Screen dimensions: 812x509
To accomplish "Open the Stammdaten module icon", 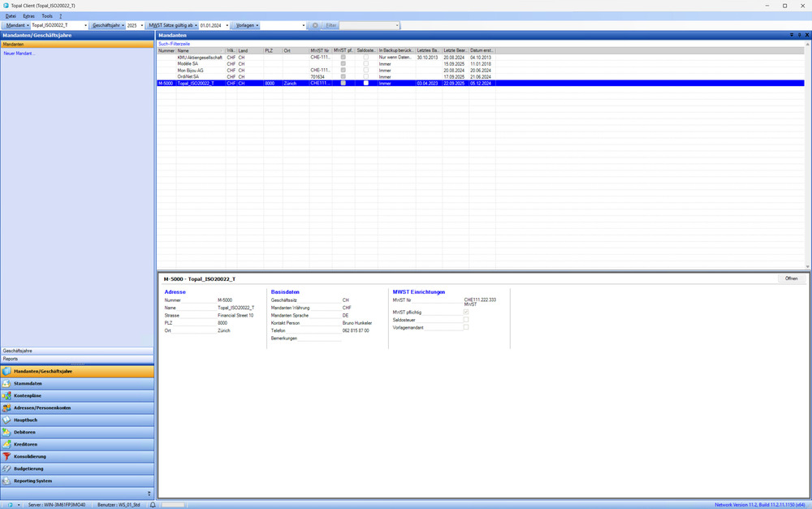I will click(6, 383).
